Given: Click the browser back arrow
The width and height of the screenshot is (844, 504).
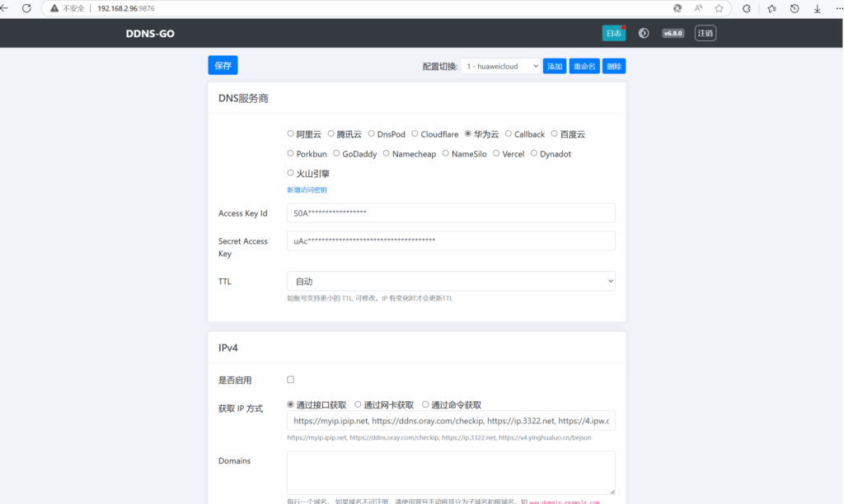Looking at the screenshot, I should (x=7, y=9).
